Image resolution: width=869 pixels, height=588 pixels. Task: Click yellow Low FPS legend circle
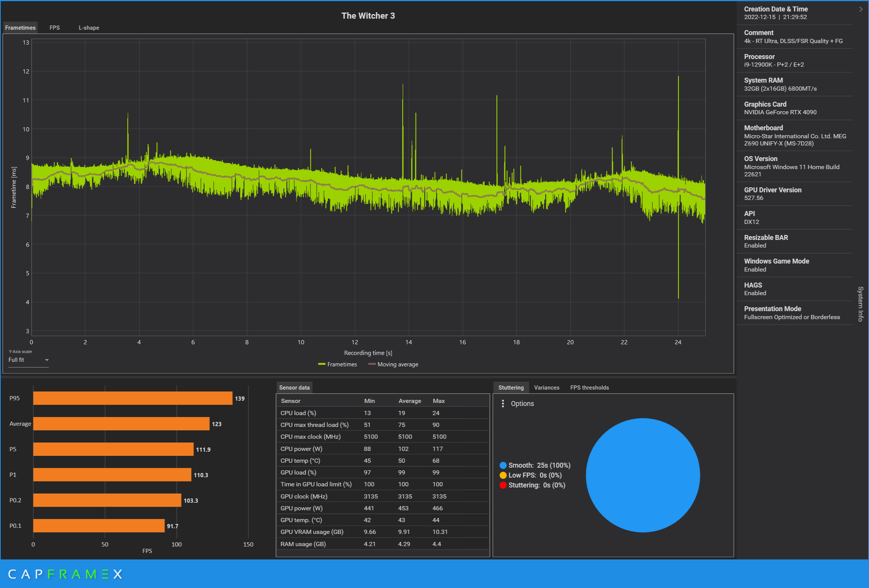coord(503,475)
